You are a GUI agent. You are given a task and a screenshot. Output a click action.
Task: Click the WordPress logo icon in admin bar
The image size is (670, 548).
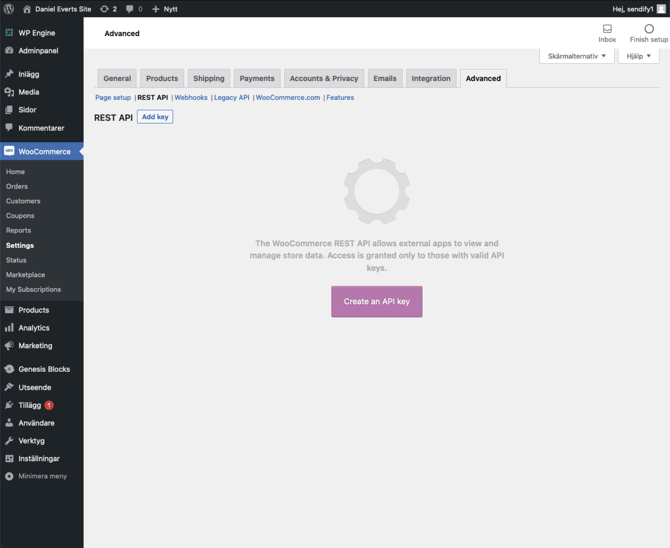pyautogui.click(x=9, y=9)
